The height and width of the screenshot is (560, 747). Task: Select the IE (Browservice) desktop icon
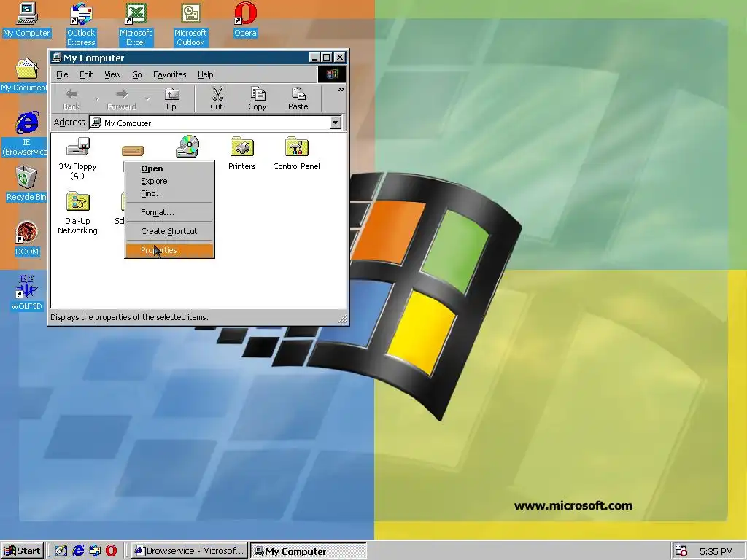point(25,134)
